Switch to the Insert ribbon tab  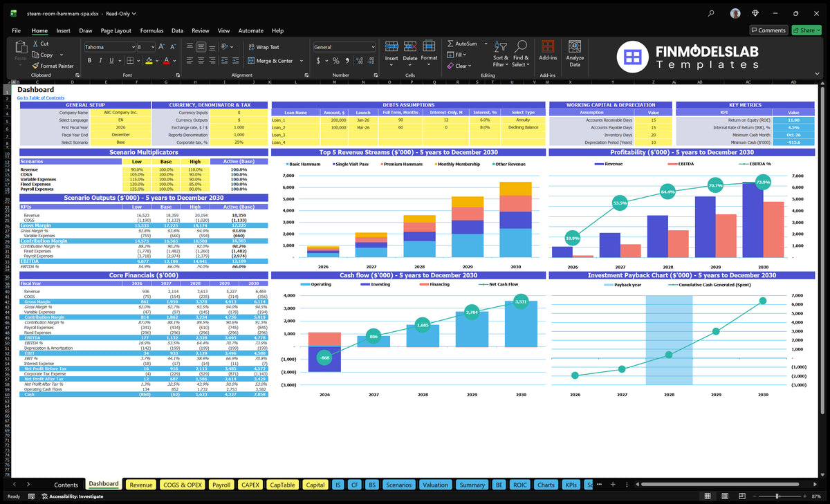click(x=63, y=30)
